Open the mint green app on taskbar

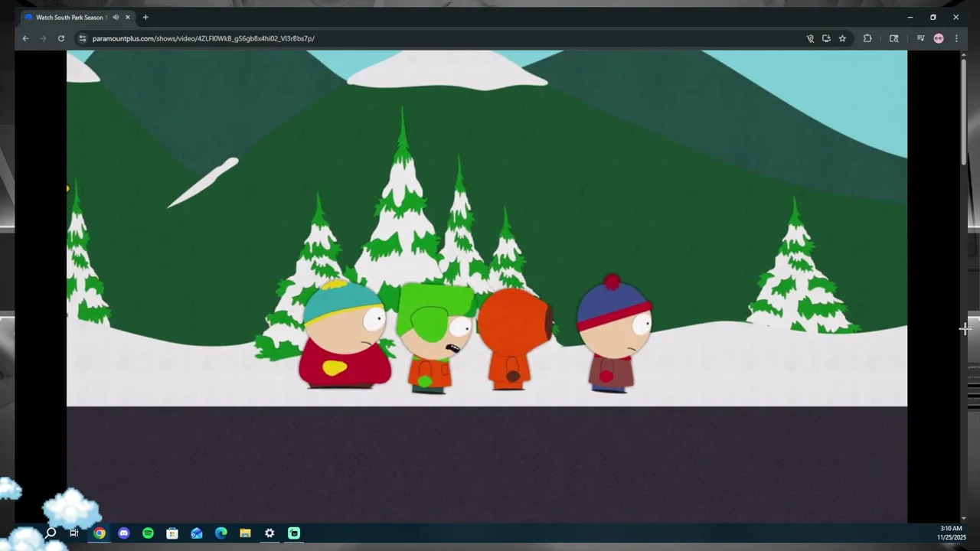[294, 533]
